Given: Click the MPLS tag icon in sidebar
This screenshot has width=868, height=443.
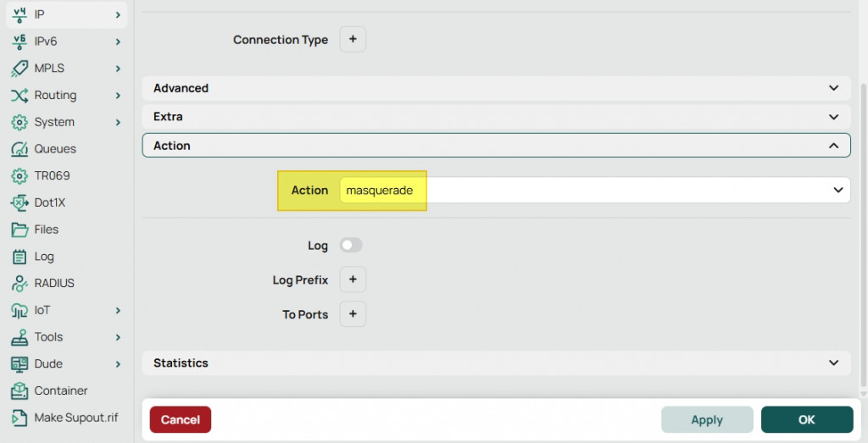Looking at the screenshot, I should pos(19,69).
